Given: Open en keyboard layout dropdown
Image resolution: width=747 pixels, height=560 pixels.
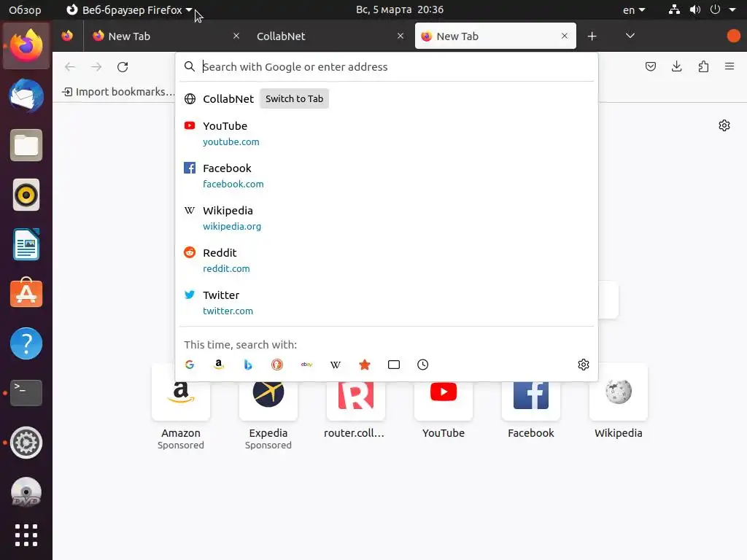Looking at the screenshot, I should coord(634,9).
